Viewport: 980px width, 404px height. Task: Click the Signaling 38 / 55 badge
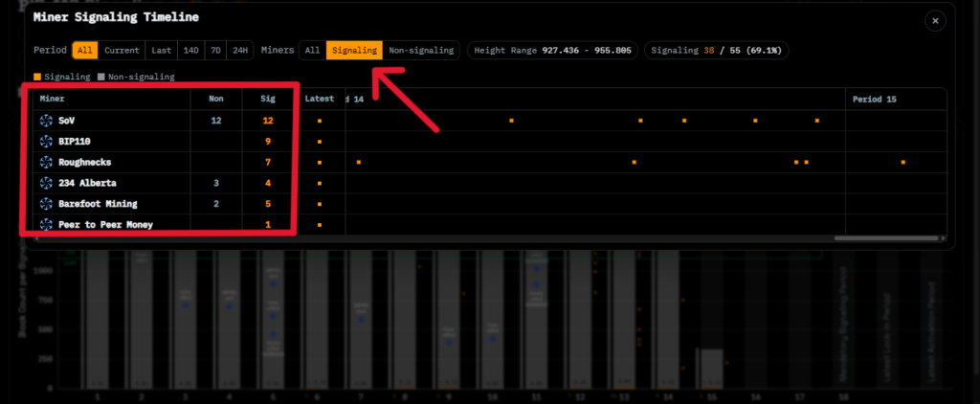click(x=716, y=50)
